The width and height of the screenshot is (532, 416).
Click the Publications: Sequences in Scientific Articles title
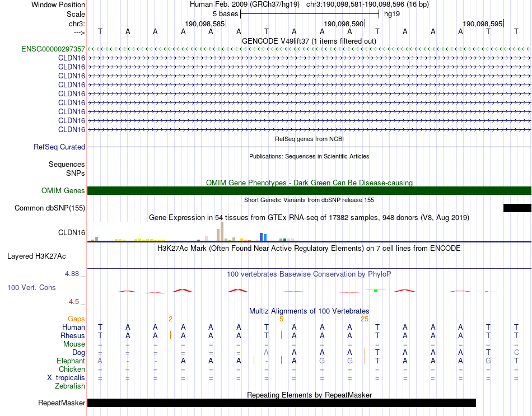point(309,156)
